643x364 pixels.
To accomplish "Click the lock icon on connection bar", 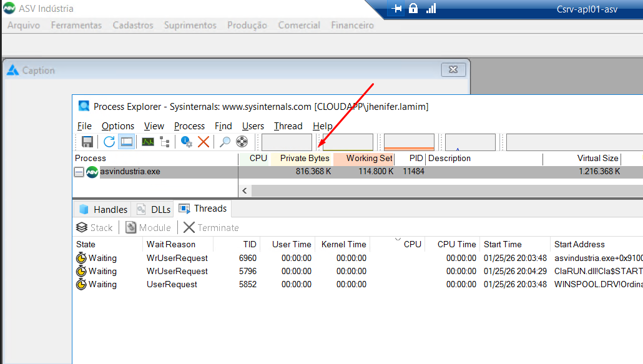I will click(413, 9).
